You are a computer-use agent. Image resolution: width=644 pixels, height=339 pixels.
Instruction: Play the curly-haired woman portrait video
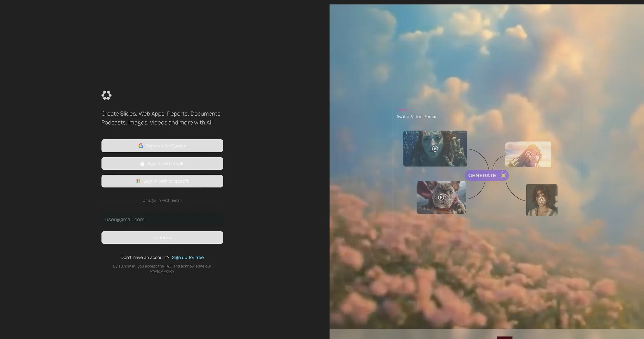coord(541,200)
